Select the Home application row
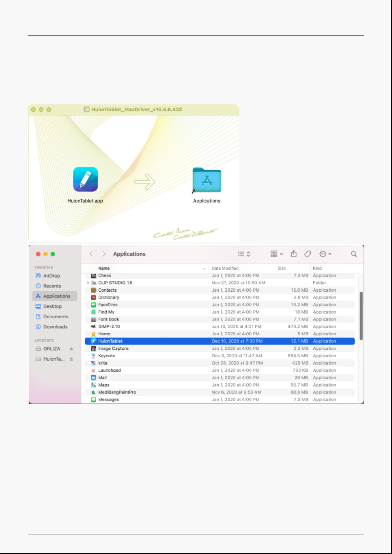392x554 pixels. point(220,334)
